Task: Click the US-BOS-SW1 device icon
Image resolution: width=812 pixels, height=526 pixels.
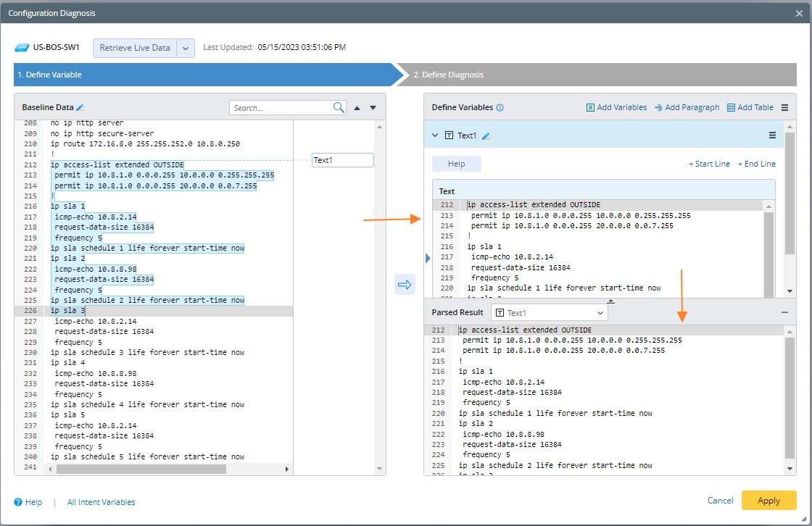Action: [x=22, y=48]
